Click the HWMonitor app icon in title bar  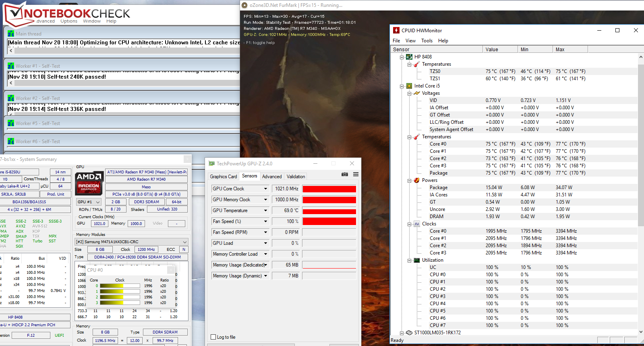click(396, 30)
